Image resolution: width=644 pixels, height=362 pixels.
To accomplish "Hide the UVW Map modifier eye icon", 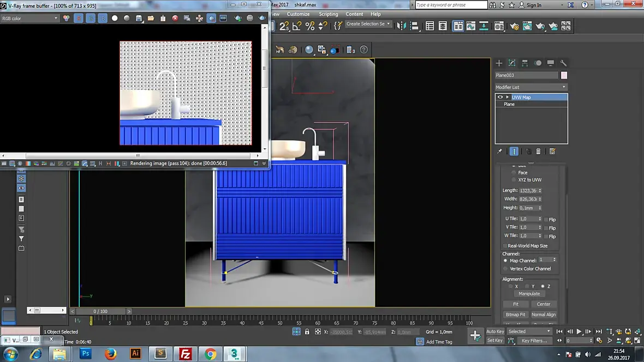I will click(500, 97).
